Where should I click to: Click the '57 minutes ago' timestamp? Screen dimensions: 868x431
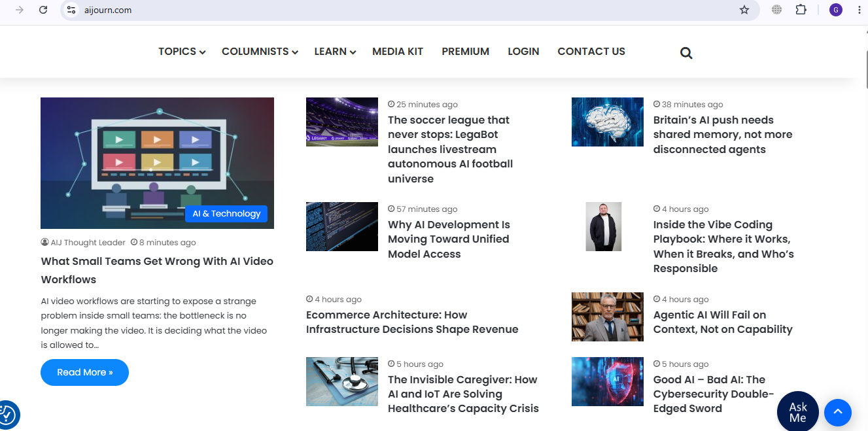[x=423, y=209]
